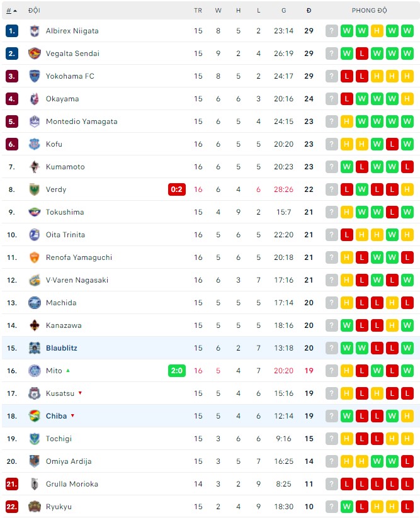Sort table by the Đ points column
This screenshot has height=518, width=420.
point(308,10)
